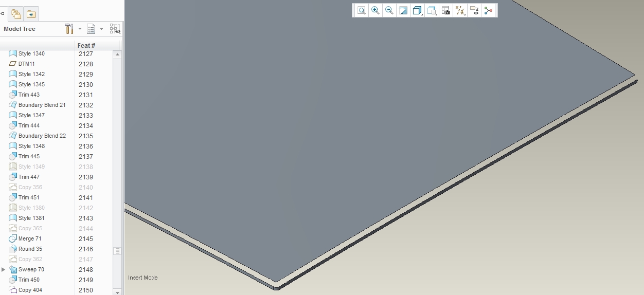Select suppressed Copy 362 tree item
Viewport: 644px width, 295px height.
click(30, 259)
